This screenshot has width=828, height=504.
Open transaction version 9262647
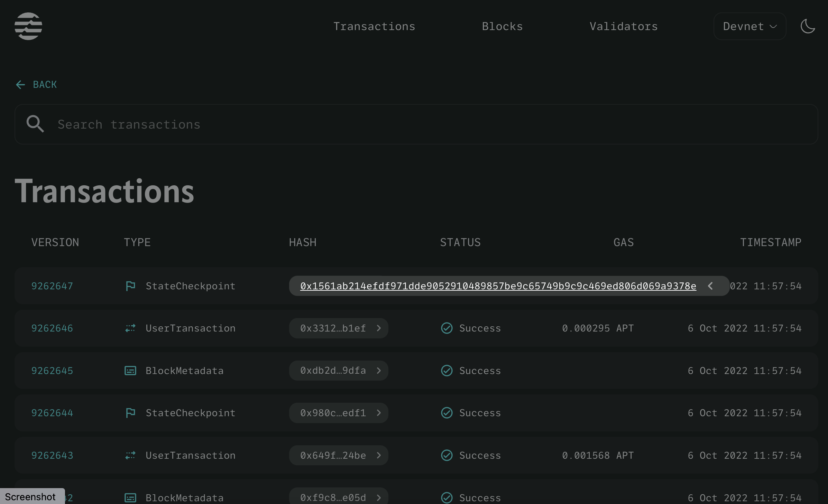[52, 286]
